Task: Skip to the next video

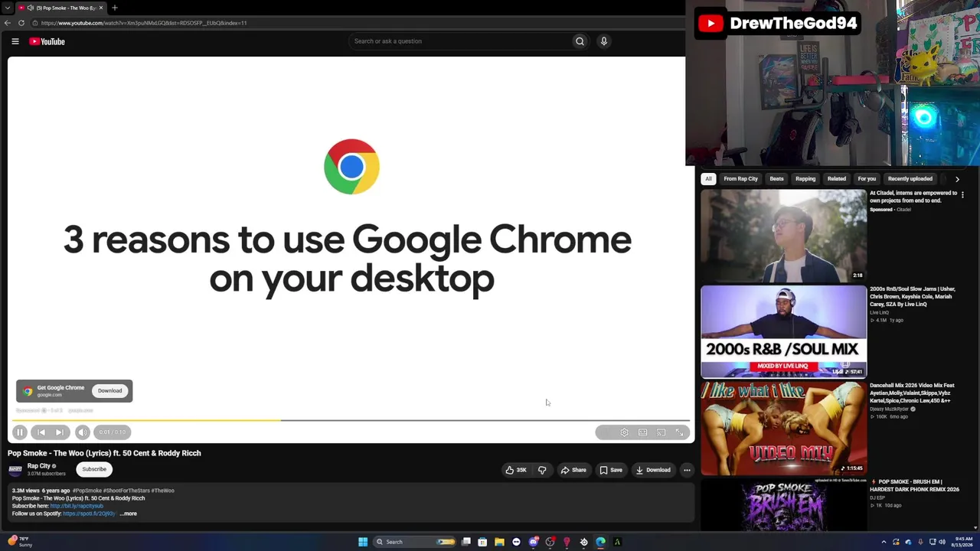Action: [x=60, y=432]
